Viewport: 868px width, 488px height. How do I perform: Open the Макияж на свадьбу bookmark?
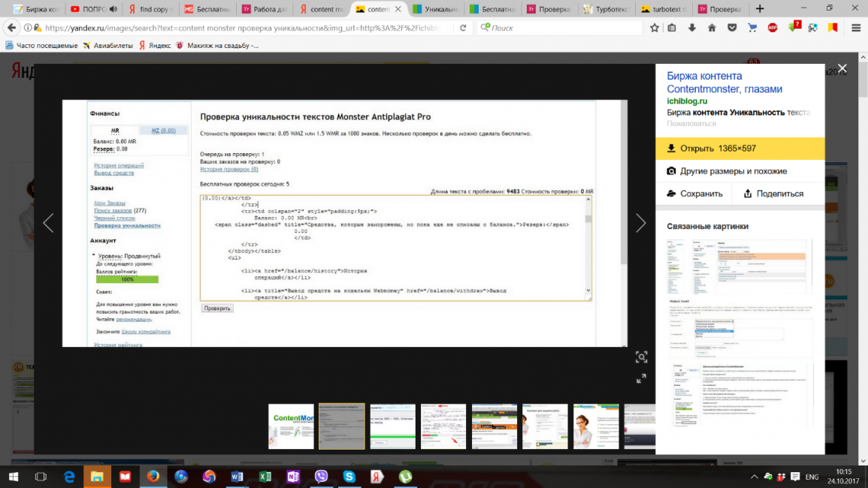[217, 45]
